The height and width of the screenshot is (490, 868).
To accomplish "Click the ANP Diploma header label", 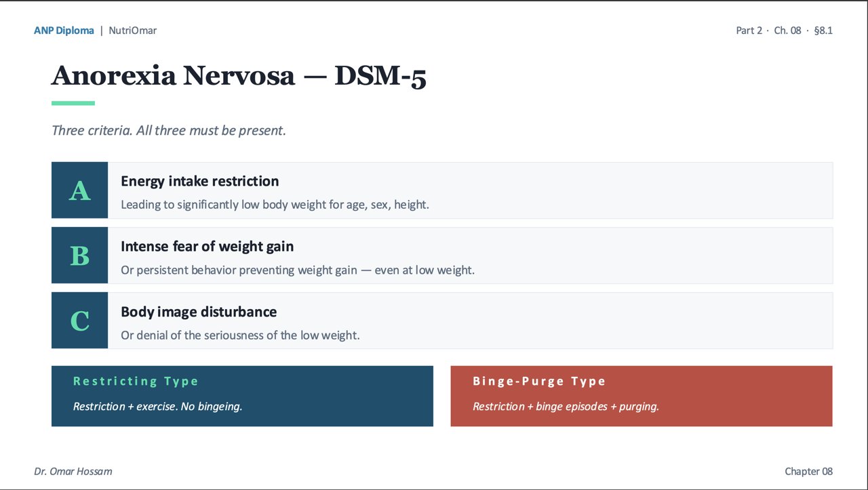I will click(x=64, y=30).
